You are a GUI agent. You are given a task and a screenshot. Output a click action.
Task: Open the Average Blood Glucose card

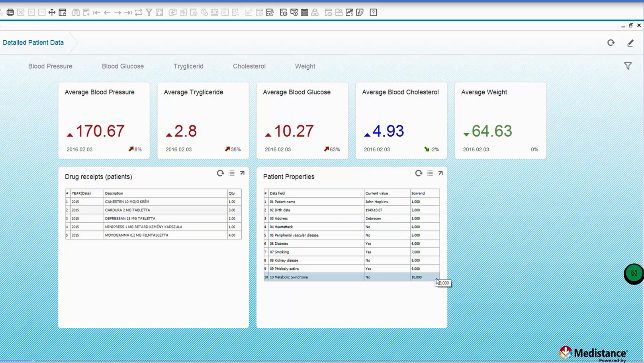(302, 121)
